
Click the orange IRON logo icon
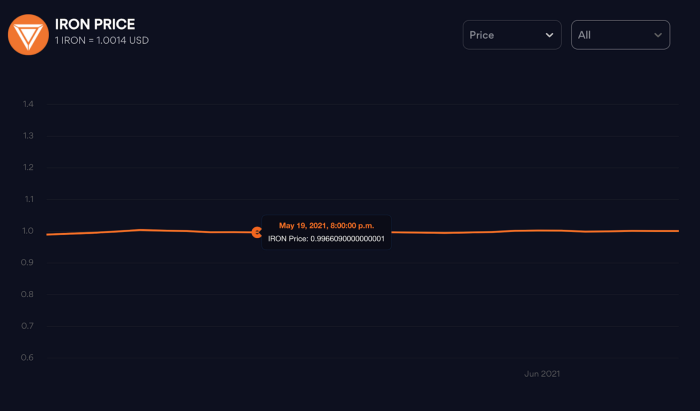pyautogui.click(x=28, y=34)
